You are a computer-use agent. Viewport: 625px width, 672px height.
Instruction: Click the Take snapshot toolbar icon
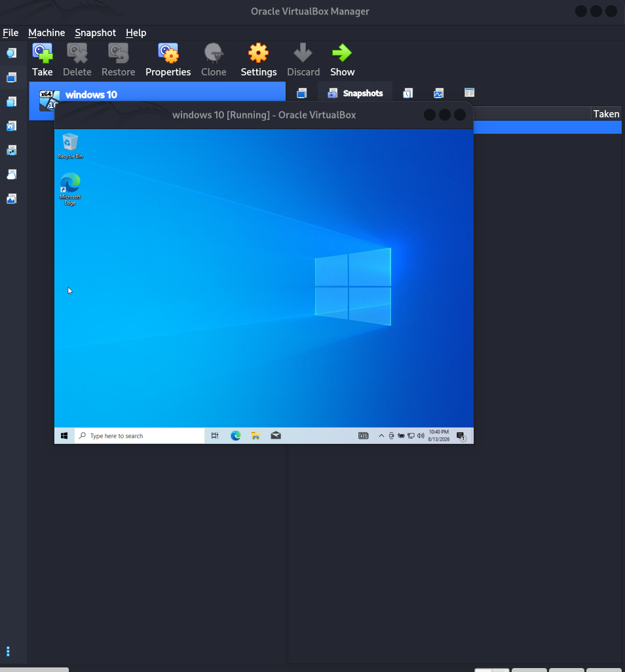click(43, 53)
